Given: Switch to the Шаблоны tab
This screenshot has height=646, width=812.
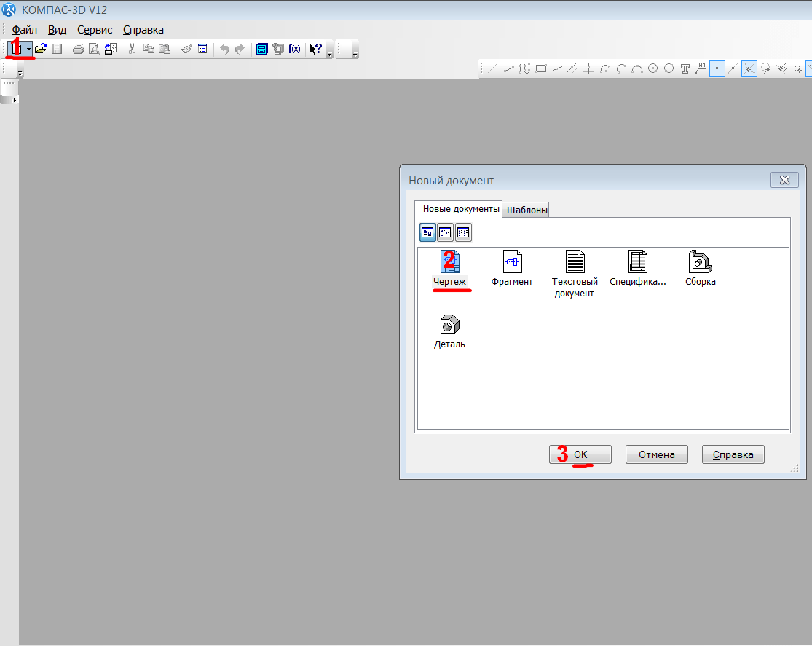Looking at the screenshot, I should coord(527,210).
